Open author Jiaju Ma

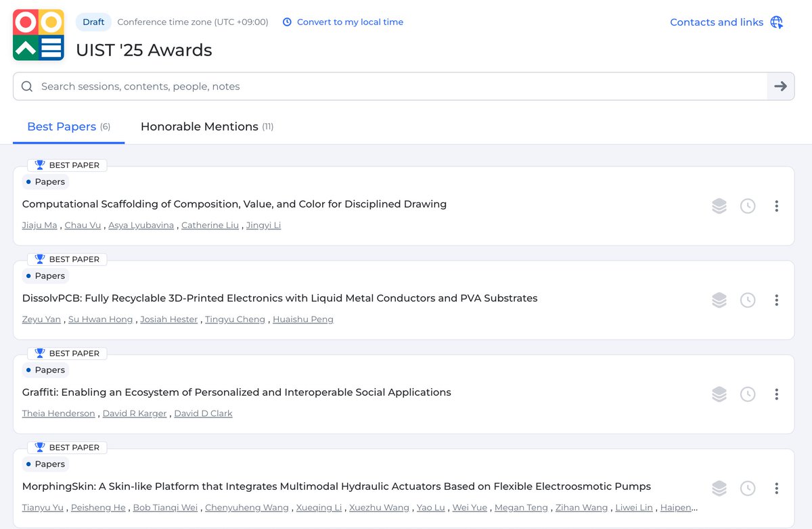(40, 225)
